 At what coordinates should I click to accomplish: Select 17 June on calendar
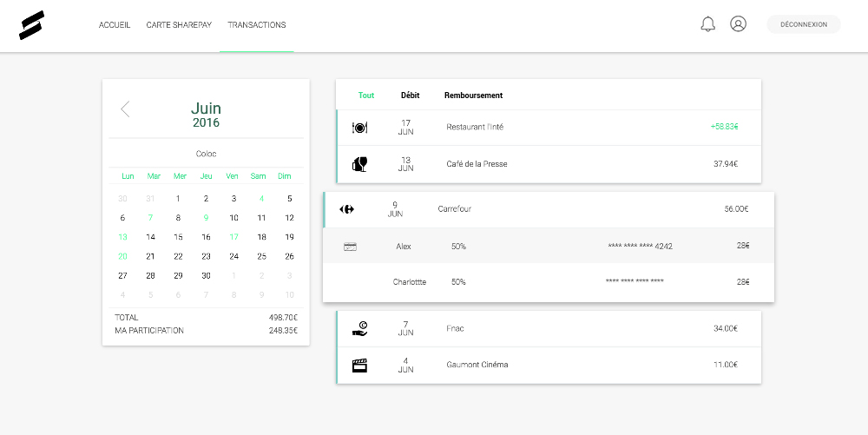coord(233,237)
